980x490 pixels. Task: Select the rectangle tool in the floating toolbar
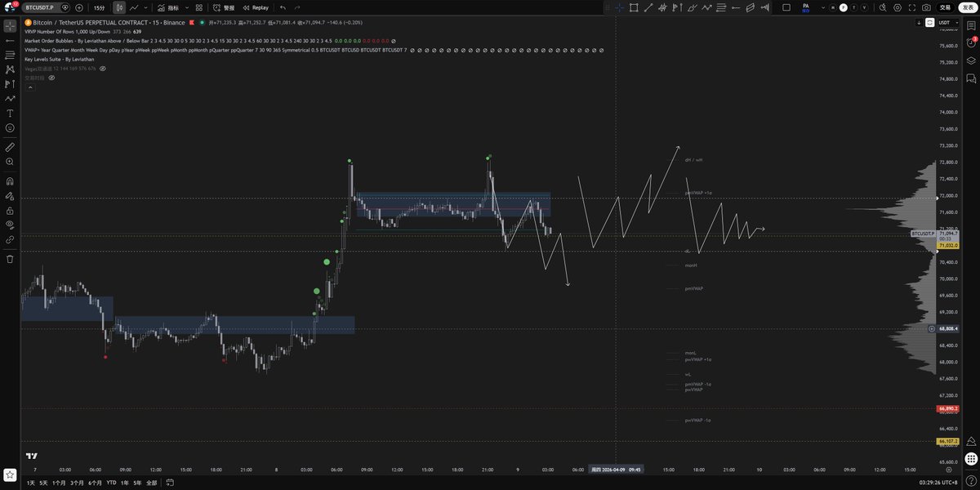634,7
